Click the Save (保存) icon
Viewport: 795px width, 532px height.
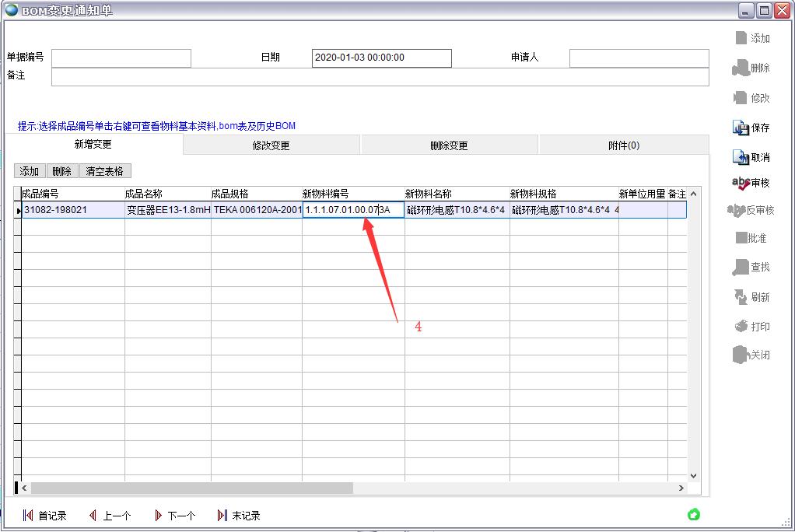click(741, 128)
